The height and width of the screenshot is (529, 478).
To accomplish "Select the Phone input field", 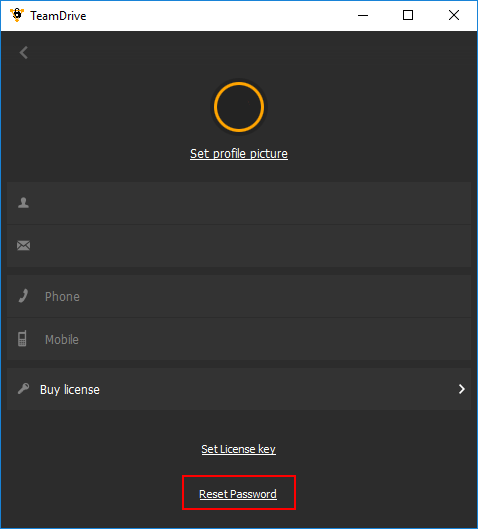I will [x=239, y=296].
